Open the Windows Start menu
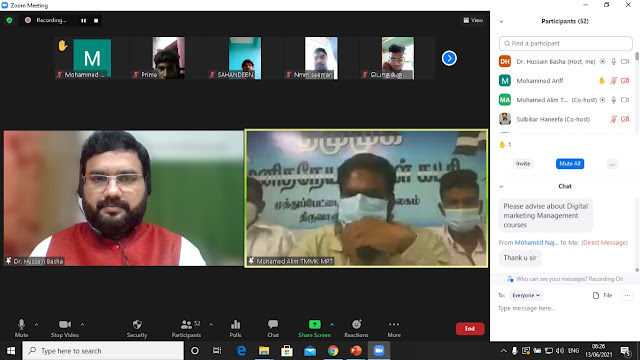Image resolution: width=640 pixels, height=360 pixels. pyautogui.click(x=11, y=351)
